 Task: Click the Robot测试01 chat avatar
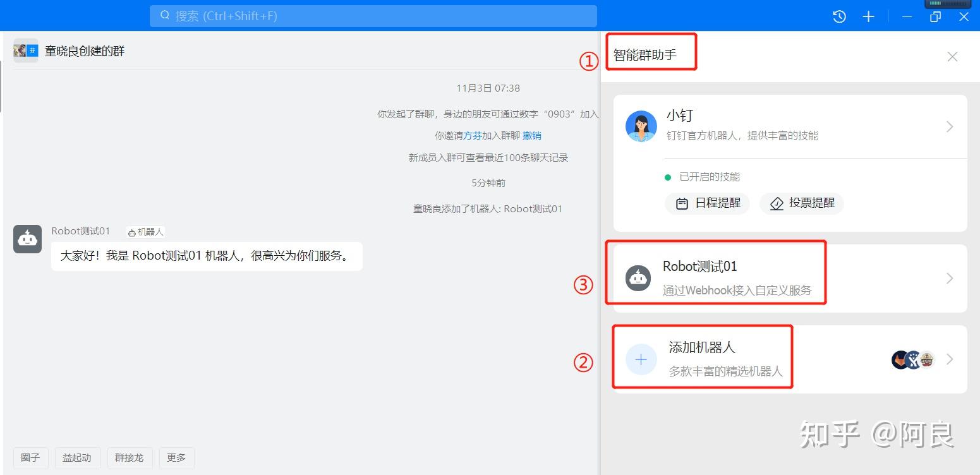pos(28,239)
